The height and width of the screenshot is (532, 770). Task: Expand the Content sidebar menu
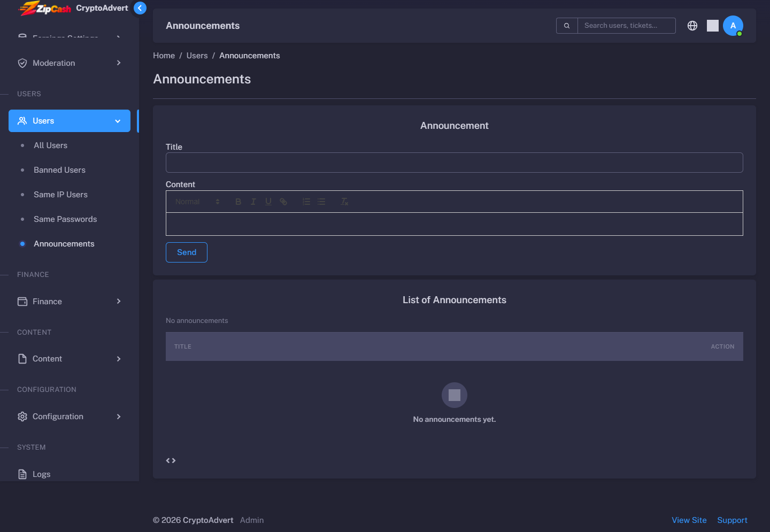point(70,359)
